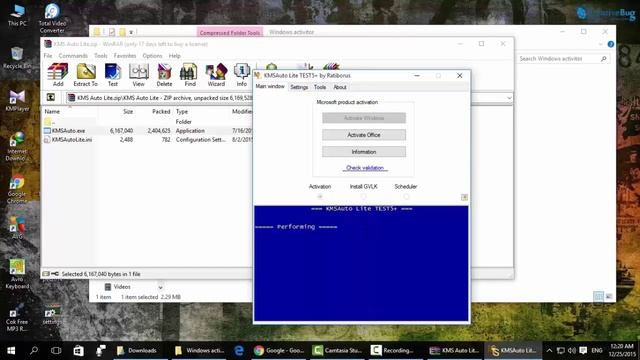
Task: Click the Search Windows activator field
Action: (562, 59)
